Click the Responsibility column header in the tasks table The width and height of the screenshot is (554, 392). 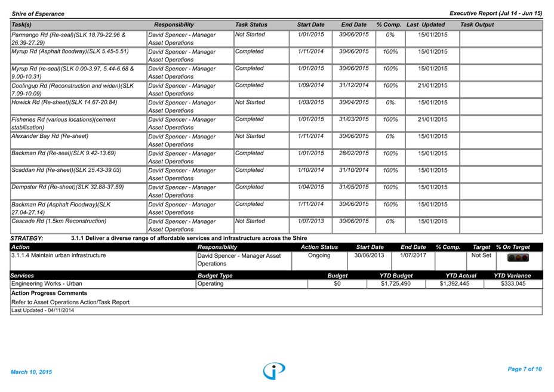click(x=174, y=25)
